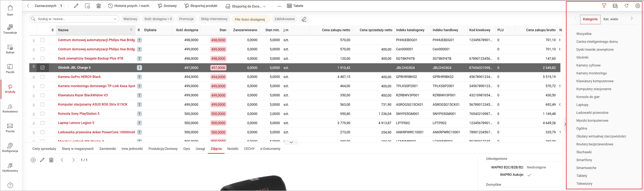Open the search field dropdown arrow
Viewport: 644px width, 191px height.
click(x=115, y=19)
